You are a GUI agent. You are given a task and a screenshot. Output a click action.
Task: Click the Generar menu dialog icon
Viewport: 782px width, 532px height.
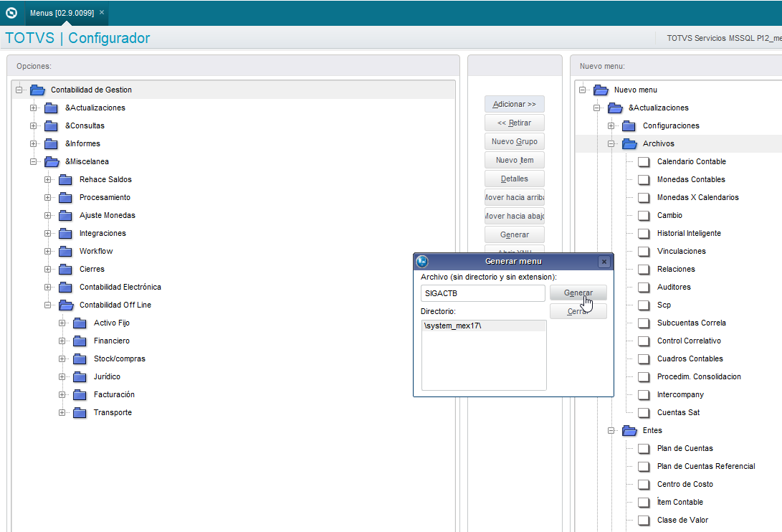[422, 261]
